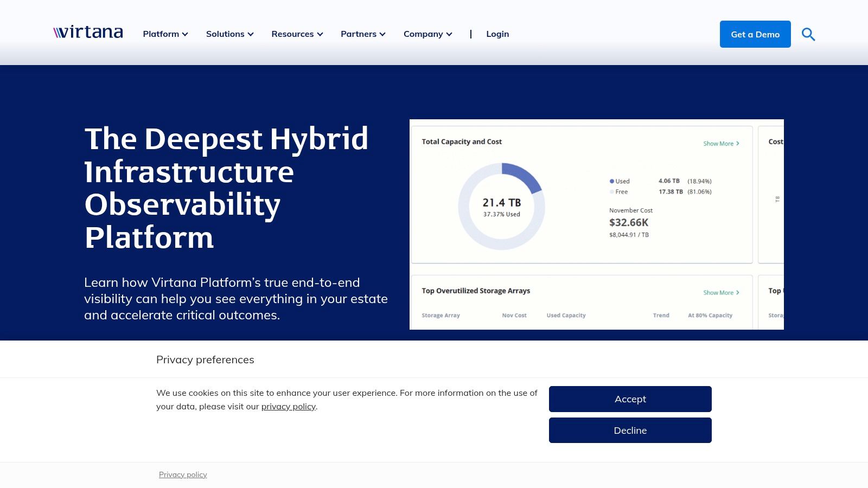Expand the Solutions menu chevron
The image size is (868, 488).
pos(251,34)
